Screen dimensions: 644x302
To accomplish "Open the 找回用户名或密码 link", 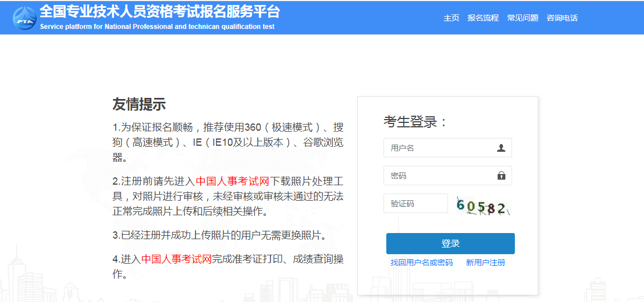I will click(421, 263).
